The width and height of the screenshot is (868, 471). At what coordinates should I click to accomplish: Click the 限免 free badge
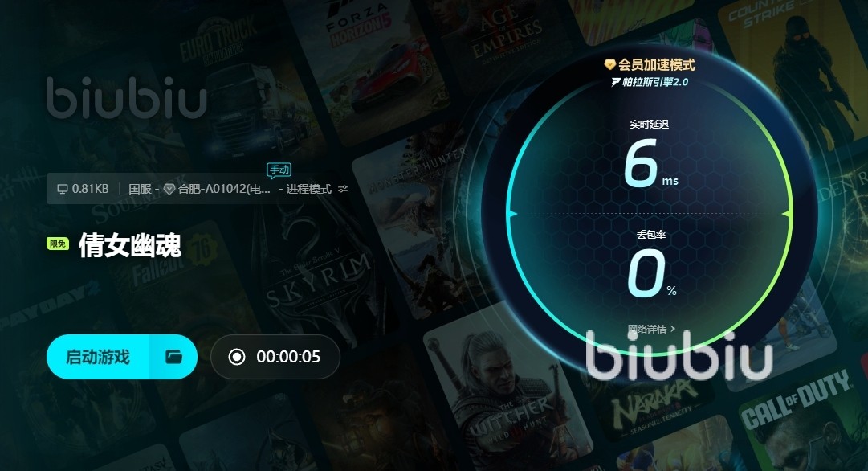point(58,244)
